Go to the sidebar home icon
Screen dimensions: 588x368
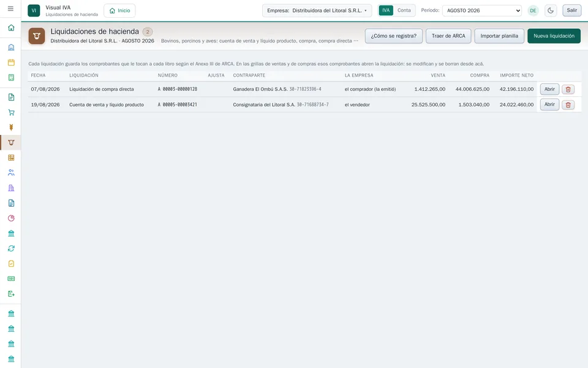coord(11,28)
